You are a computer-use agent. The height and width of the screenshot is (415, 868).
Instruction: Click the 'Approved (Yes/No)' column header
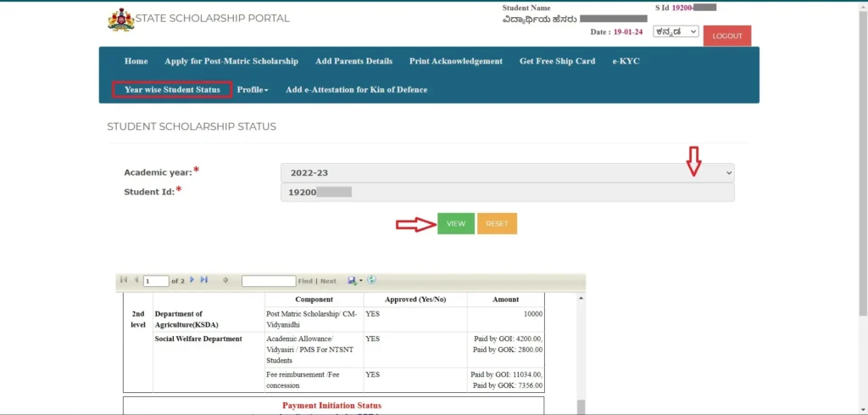(x=415, y=300)
